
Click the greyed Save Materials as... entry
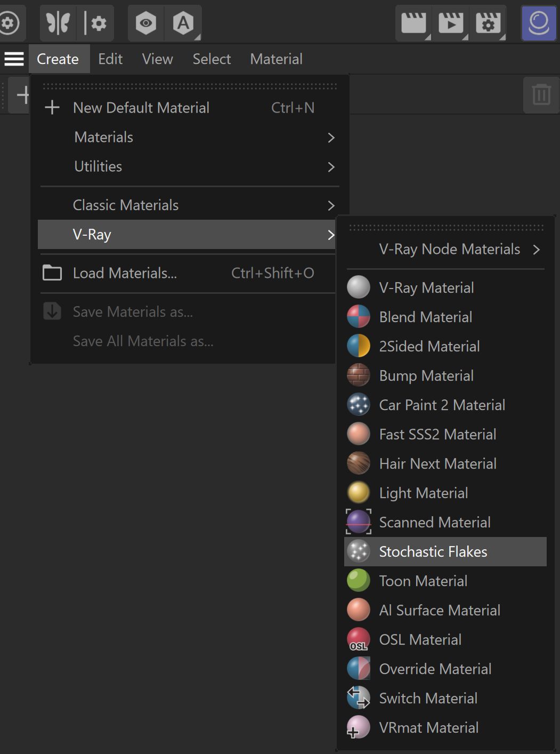[x=187, y=312]
